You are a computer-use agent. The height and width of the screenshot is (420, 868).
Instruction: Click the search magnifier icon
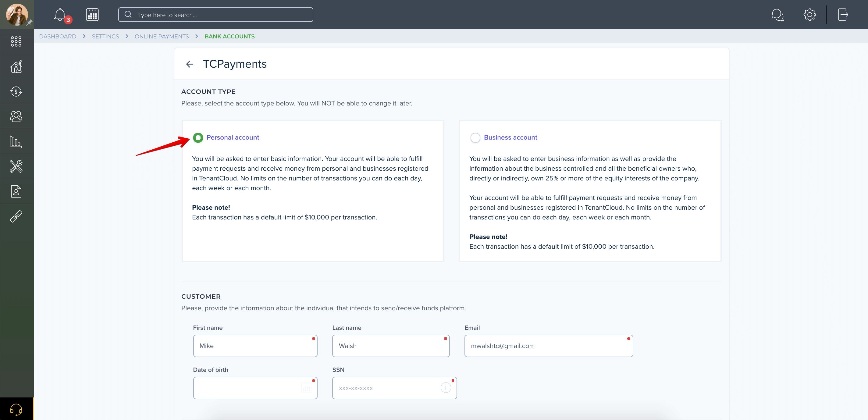[x=128, y=15]
